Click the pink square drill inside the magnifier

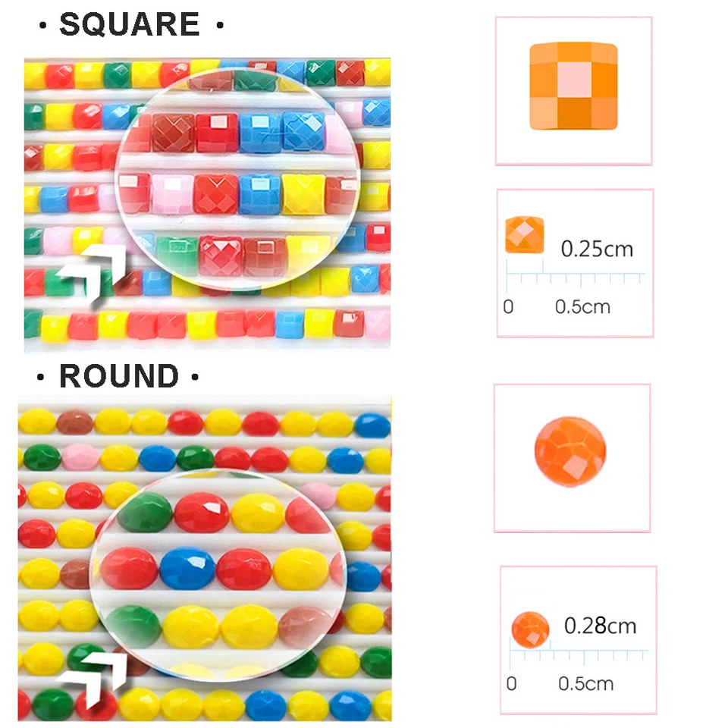click(x=172, y=193)
